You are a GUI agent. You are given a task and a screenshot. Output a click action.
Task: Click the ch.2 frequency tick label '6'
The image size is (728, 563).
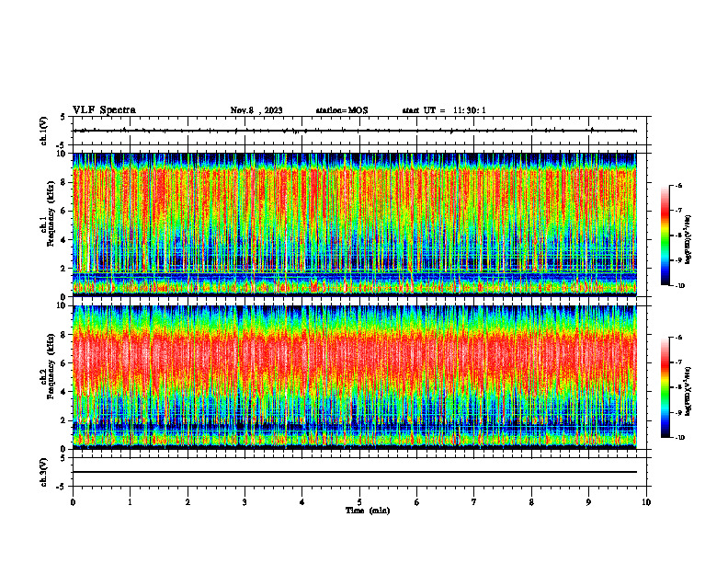click(63, 363)
